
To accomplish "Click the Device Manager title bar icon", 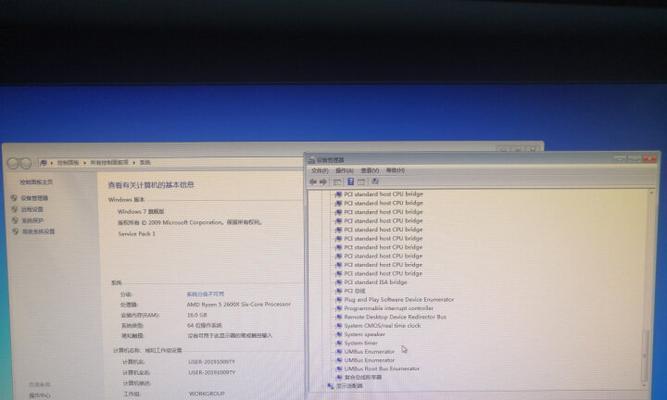I will click(311, 160).
